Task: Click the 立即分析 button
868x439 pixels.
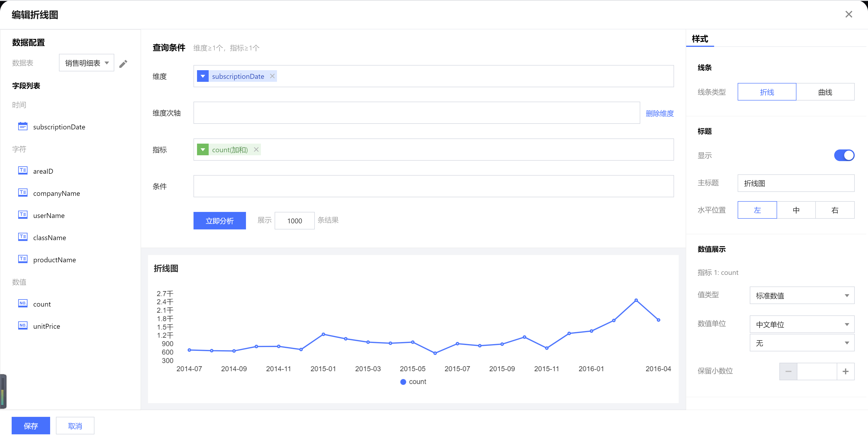Action: tap(219, 221)
